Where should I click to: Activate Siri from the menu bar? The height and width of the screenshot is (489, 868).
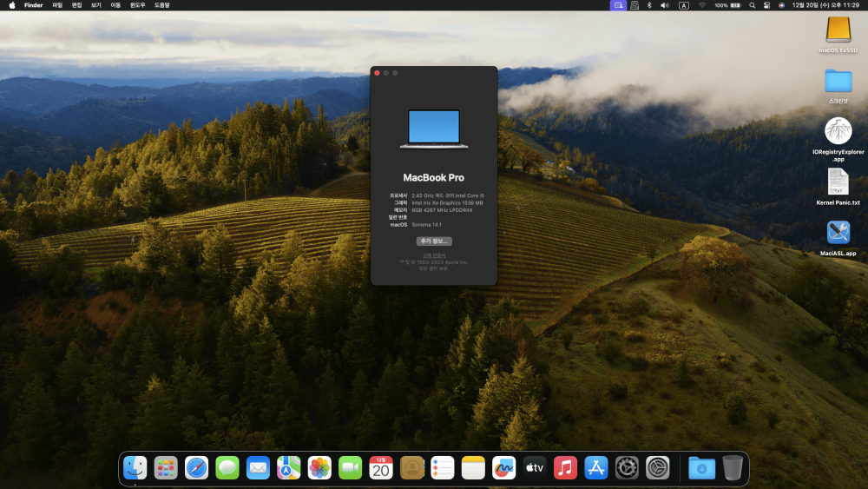coord(781,5)
